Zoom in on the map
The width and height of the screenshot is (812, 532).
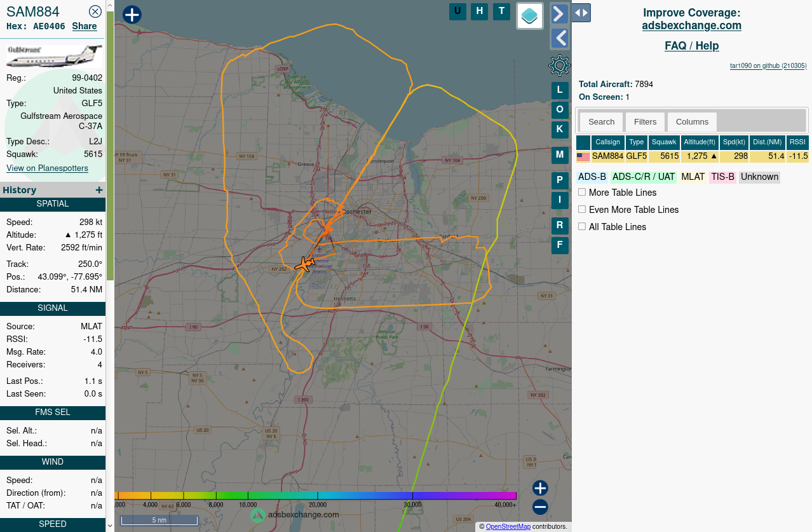pyautogui.click(x=540, y=488)
